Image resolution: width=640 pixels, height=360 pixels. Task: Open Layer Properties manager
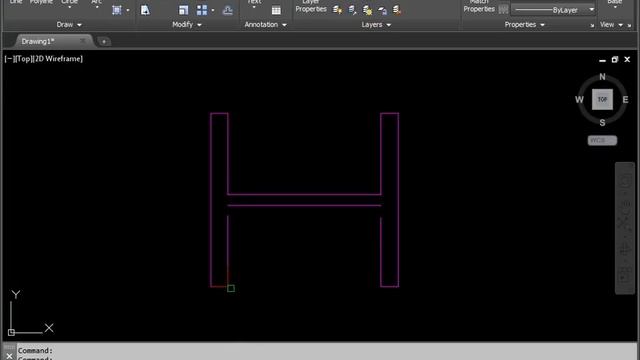(x=311, y=7)
